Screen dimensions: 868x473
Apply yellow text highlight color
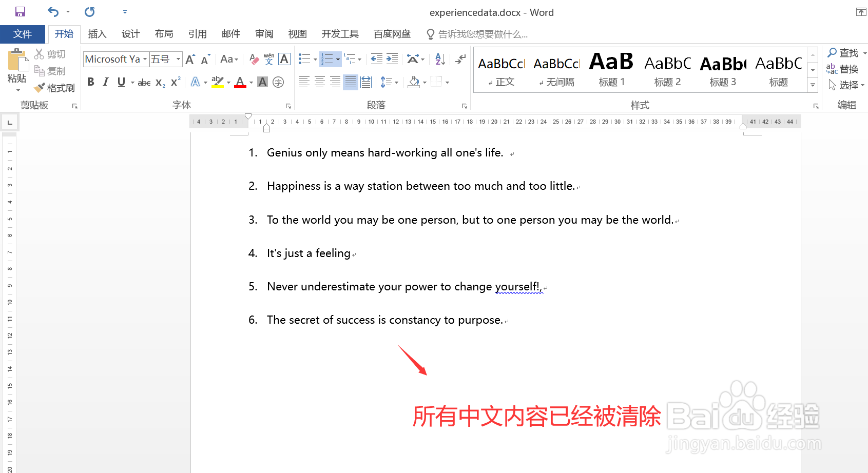coord(218,82)
